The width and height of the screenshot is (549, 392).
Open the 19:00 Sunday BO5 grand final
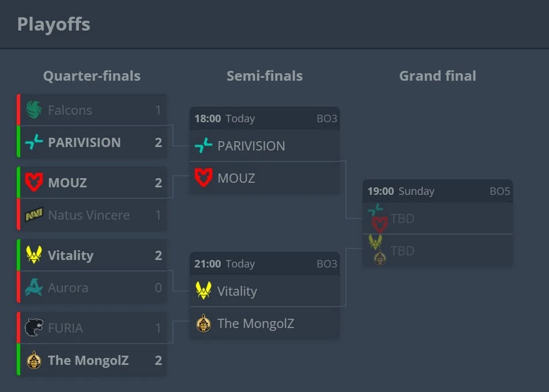(438, 191)
